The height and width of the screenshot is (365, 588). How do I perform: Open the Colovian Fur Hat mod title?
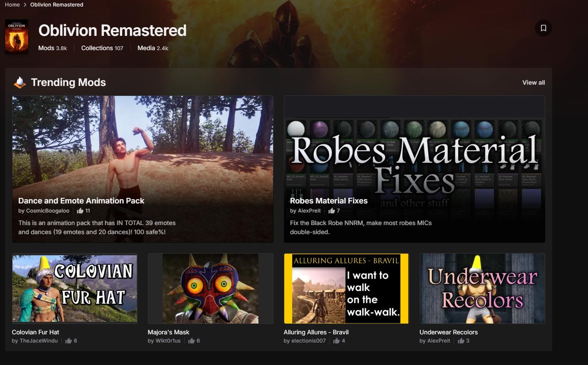pyautogui.click(x=35, y=332)
